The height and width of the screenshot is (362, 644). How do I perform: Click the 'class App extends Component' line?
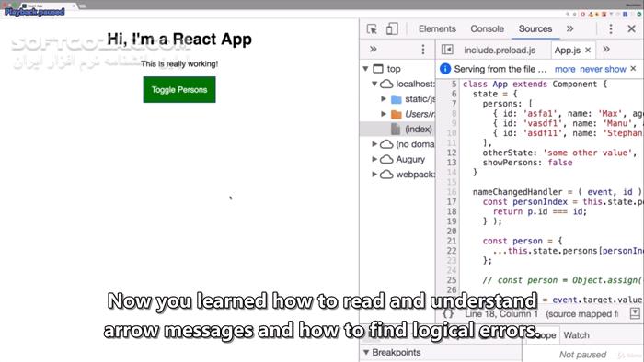(535, 84)
